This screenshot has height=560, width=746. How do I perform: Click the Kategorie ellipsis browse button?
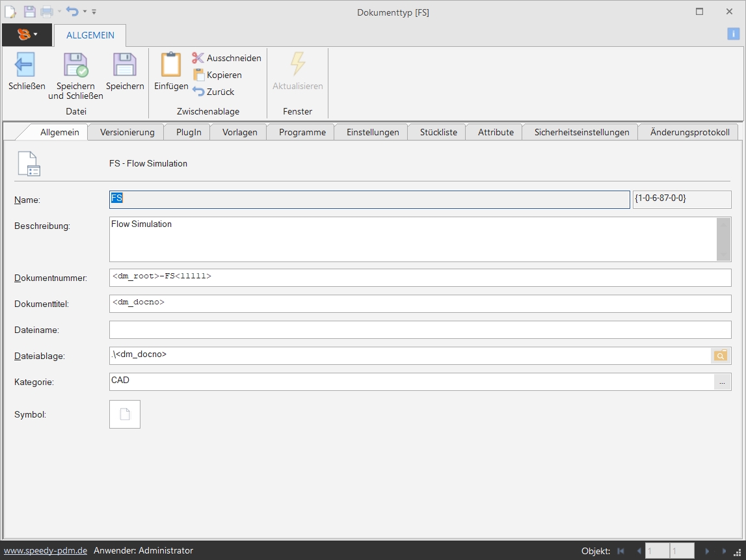tap(722, 382)
